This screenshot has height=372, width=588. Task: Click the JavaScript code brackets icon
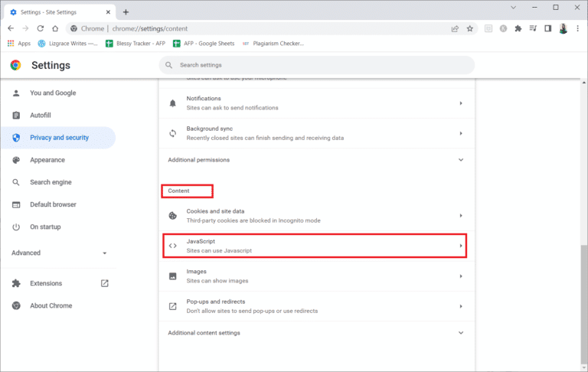pyautogui.click(x=172, y=246)
